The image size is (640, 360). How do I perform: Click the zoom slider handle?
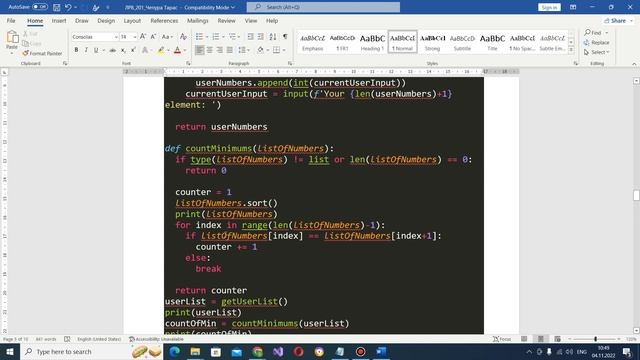pyautogui.click(x=596, y=339)
